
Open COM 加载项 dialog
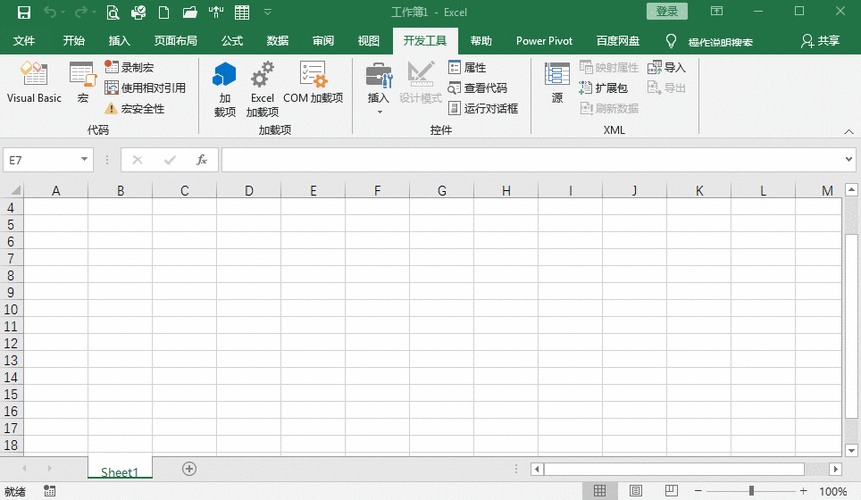(313, 82)
